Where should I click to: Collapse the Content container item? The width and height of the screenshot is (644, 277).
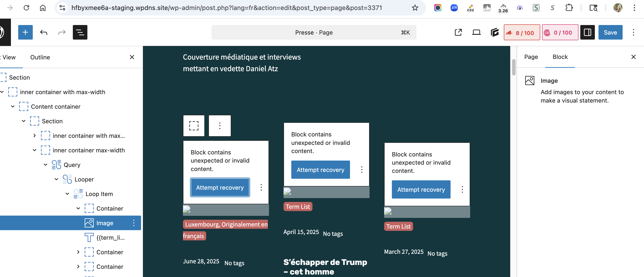(x=13, y=106)
